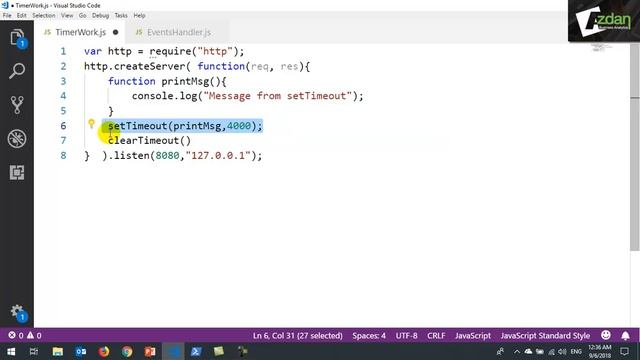Open the Edit menu
This screenshot has height=360, width=640.
pyautogui.click(x=22, y=16)
